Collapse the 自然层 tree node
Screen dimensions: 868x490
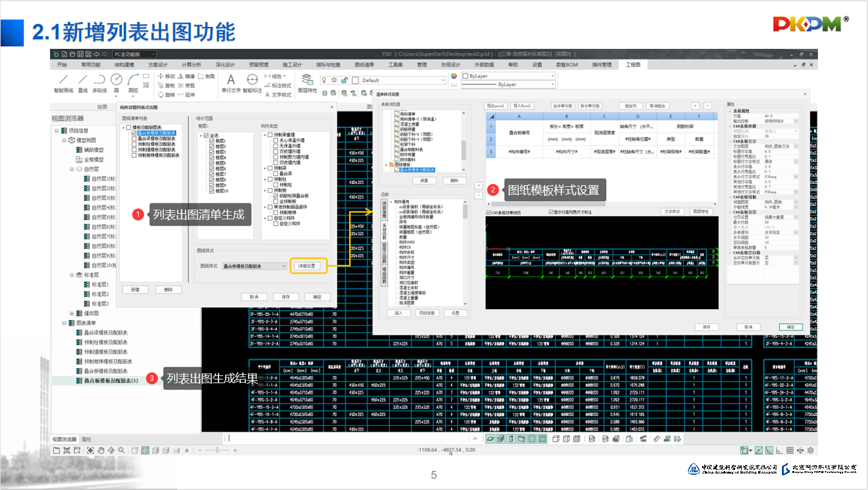coord(72,169)
